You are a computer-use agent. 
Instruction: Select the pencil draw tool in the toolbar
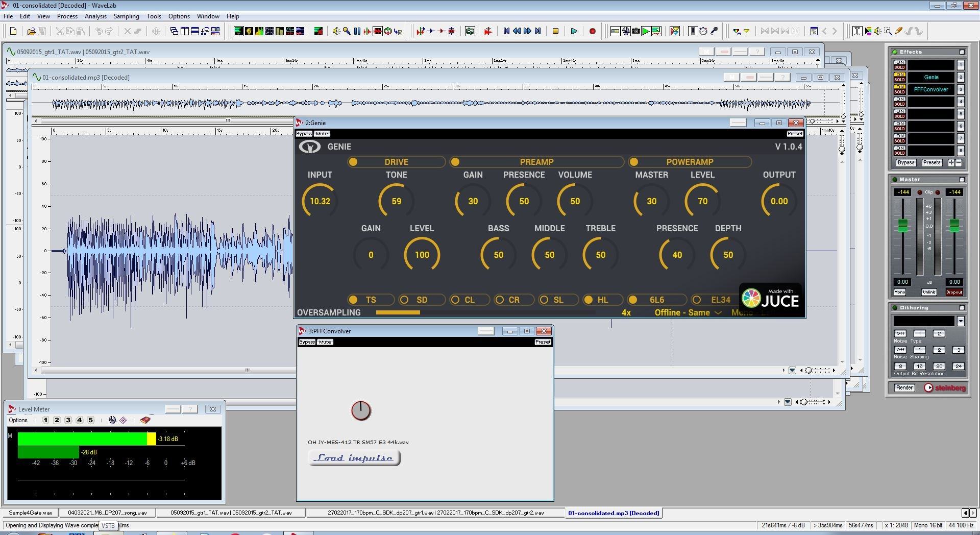click(898, 31)
